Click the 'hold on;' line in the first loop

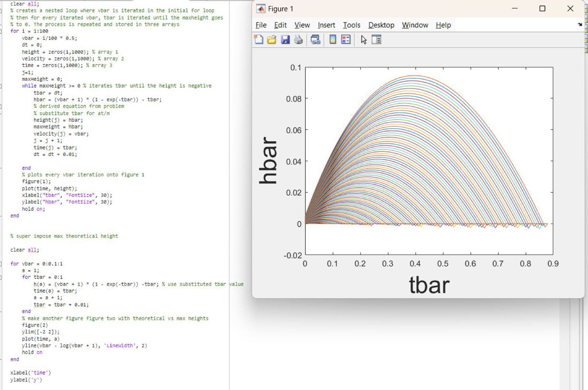[x=33, y=209]
